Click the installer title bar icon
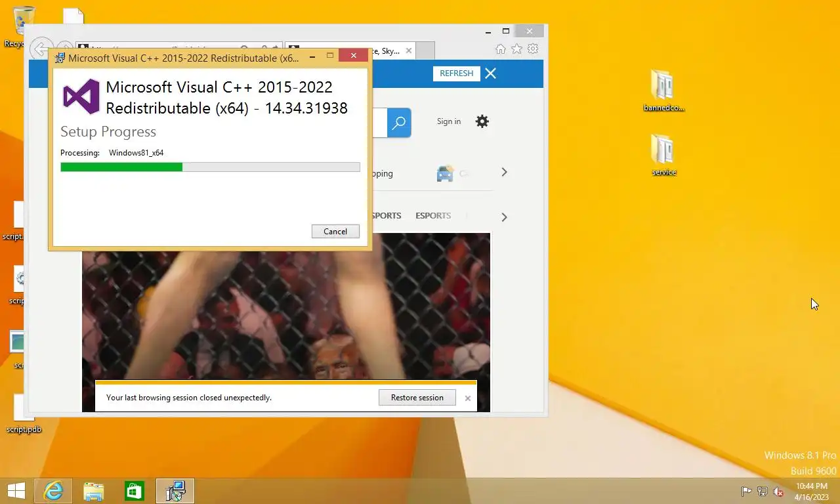840x504 pixels. pyautogui.click(x=60, y=58)
